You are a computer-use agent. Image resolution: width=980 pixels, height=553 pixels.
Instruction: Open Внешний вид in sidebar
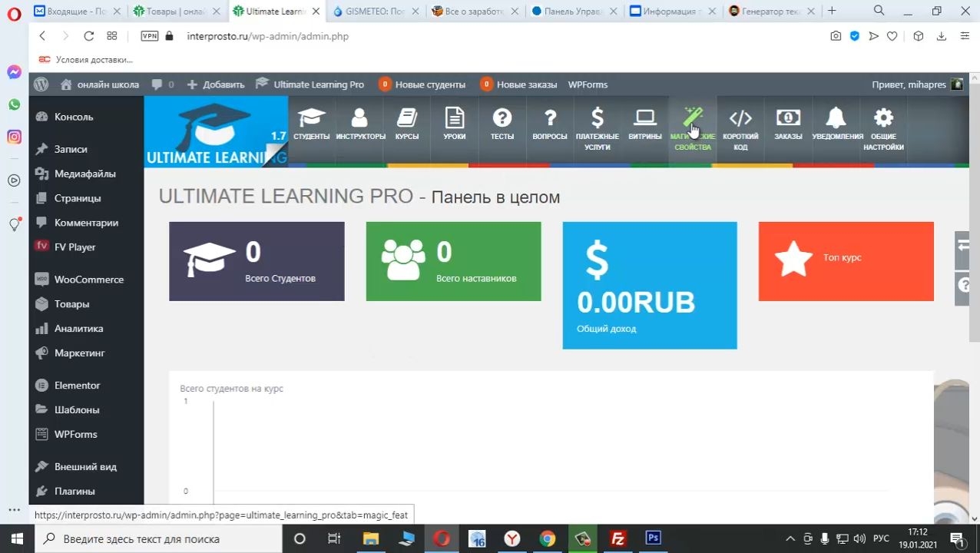(86, 467)
